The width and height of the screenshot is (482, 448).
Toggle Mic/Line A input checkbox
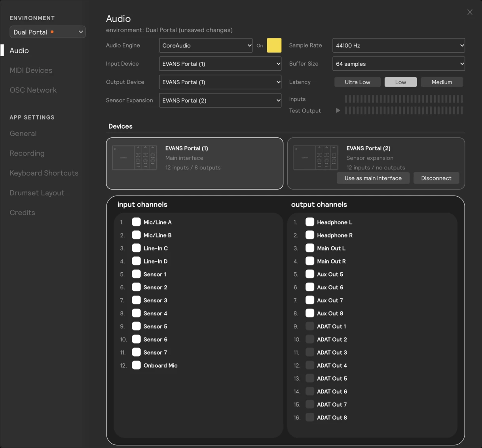tap(136, 222)
